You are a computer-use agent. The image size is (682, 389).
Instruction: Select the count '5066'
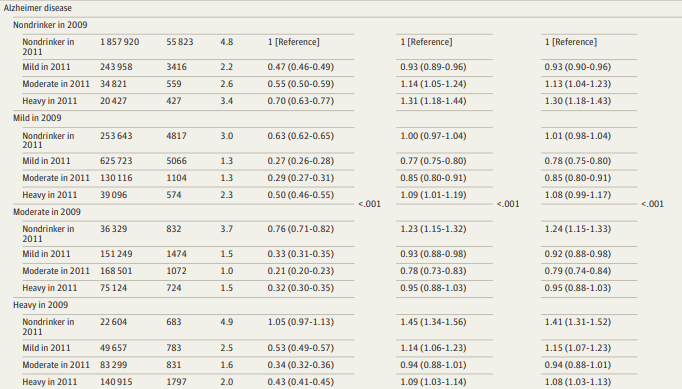click(x=176, y=161)
